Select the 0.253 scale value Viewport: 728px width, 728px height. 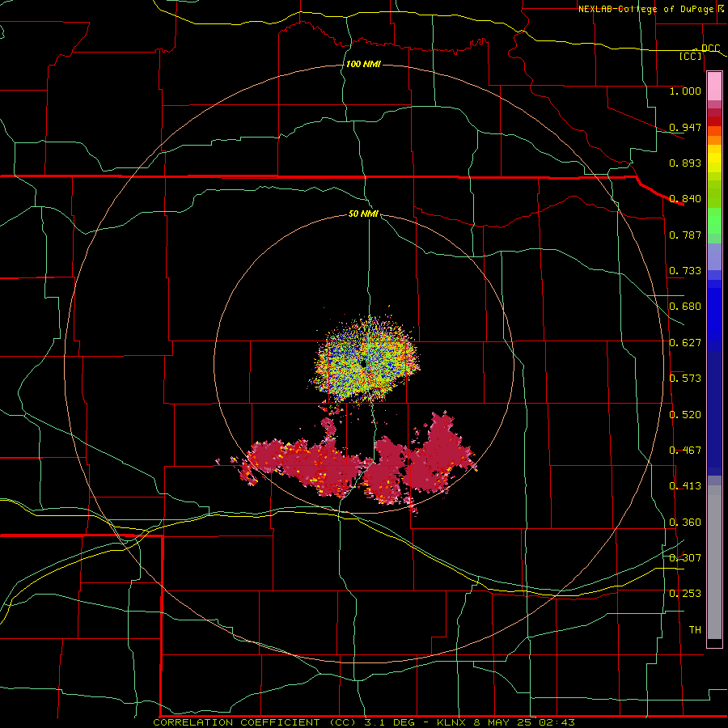point(685,594)
